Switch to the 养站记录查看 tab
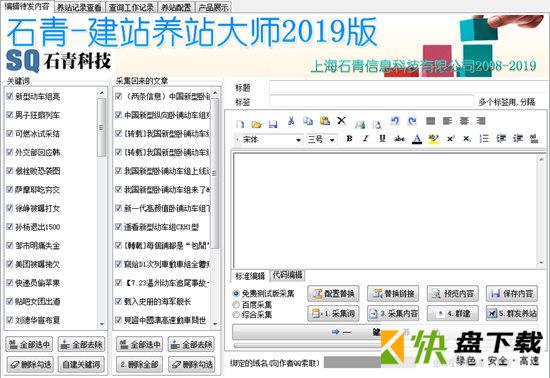550x378 pixels. pos(79,7)
